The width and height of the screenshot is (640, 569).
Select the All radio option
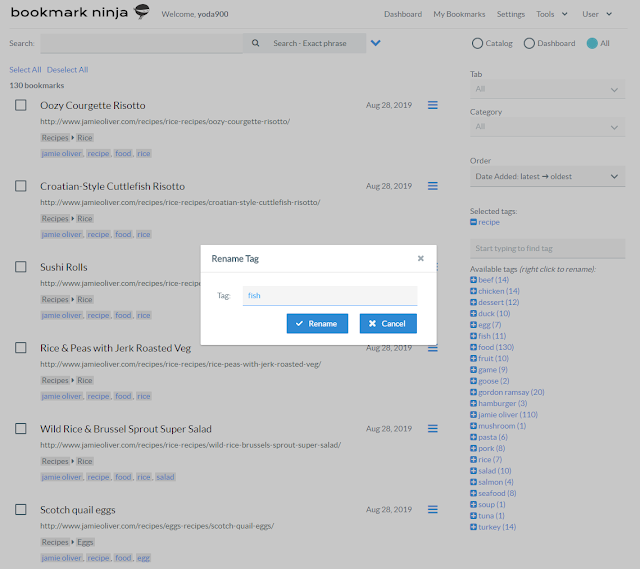pyautogui.click(x=592, y=43)
